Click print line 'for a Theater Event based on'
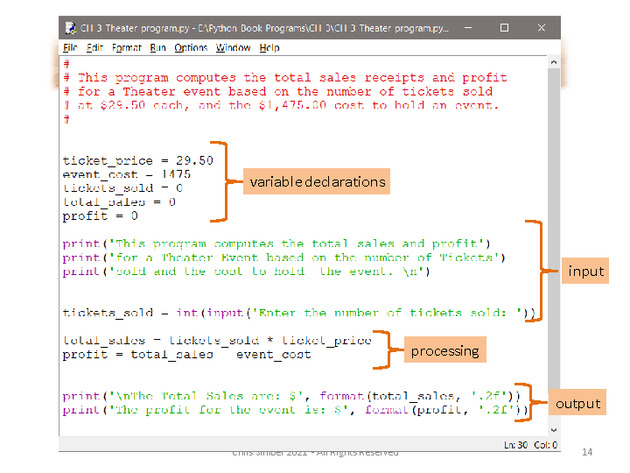 coord(284,258)
